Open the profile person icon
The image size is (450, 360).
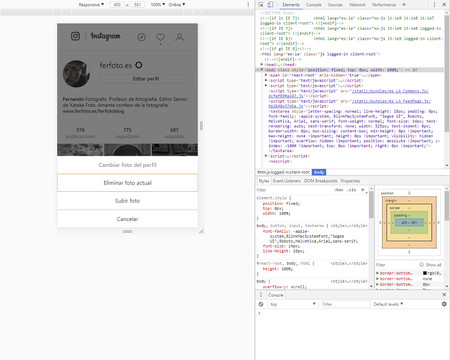(x=179, y=37)
